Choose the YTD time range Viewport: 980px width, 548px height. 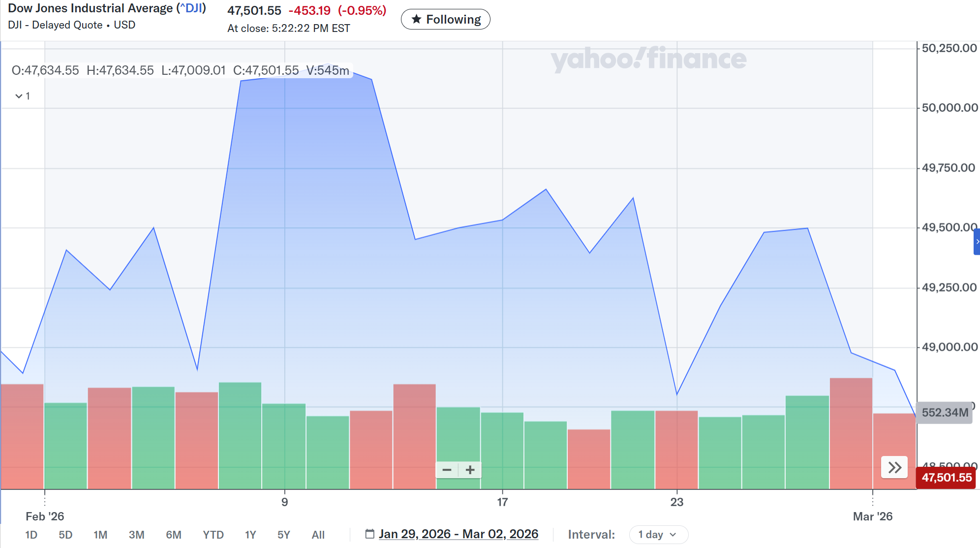pos(213,535)
